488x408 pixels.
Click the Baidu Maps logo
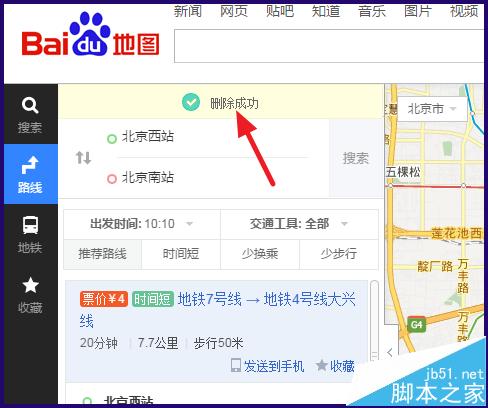(91, 35)
